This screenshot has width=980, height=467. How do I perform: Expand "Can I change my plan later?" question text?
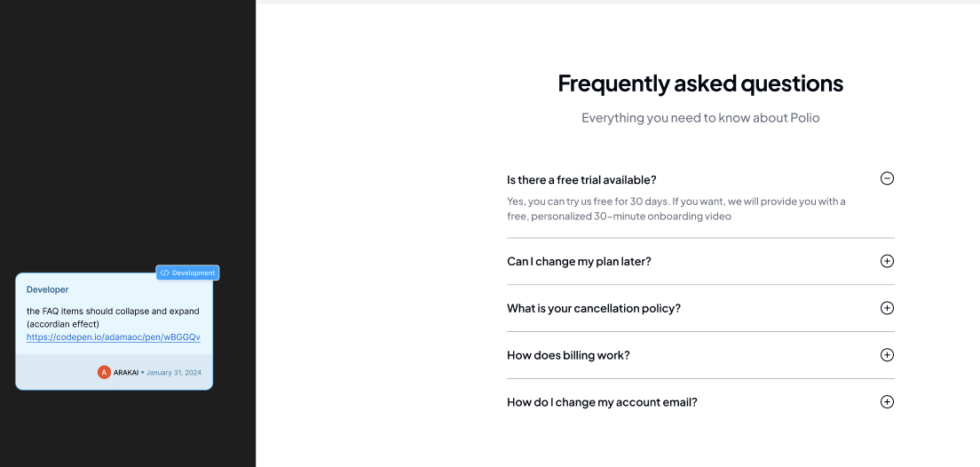coord(579,261)
